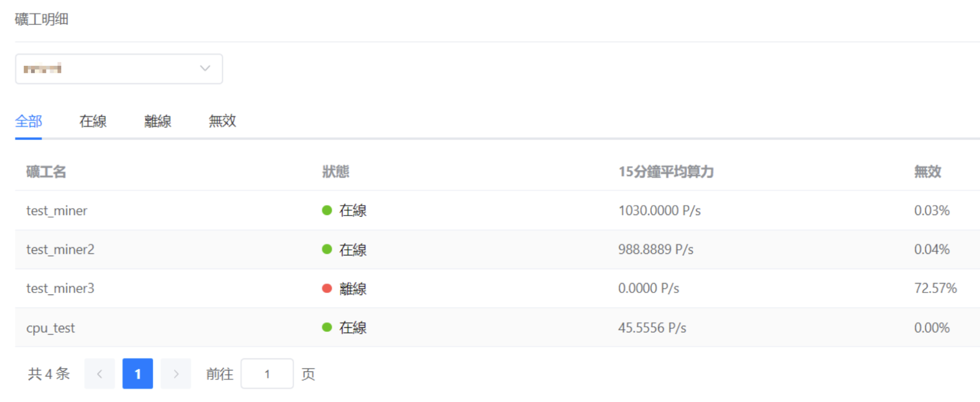Click the 72.57% invalid rate cell

(x=935, y=288)
